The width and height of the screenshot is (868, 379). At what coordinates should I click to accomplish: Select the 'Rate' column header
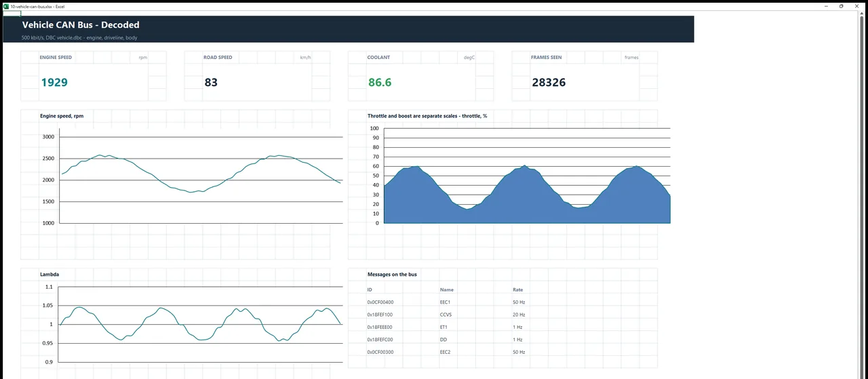tap(518, 290)
